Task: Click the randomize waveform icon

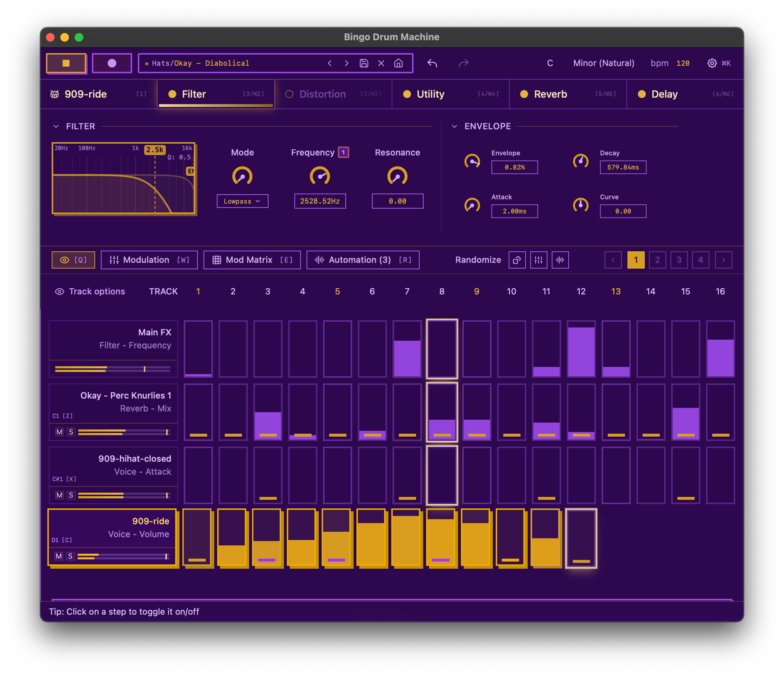Action: coord(560,260)
